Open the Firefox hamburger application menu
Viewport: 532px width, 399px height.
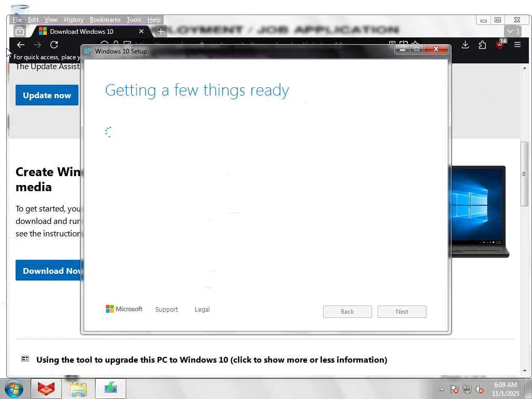coord(517,45)
